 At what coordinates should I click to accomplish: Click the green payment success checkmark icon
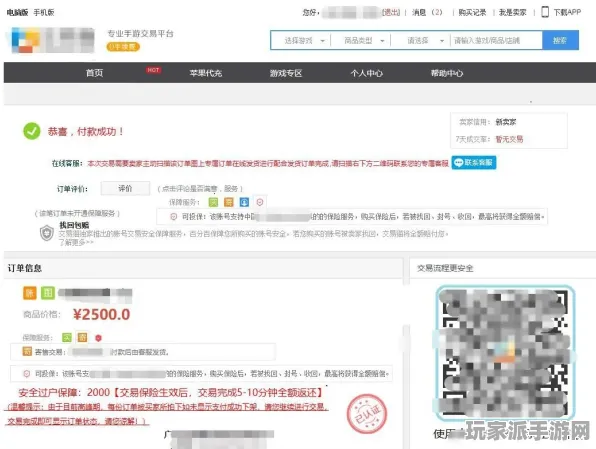32,131
